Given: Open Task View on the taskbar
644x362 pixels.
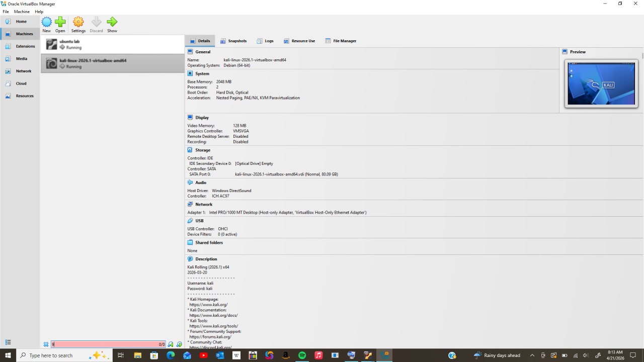Looking at the screenshot, I should tap(121, 355).
